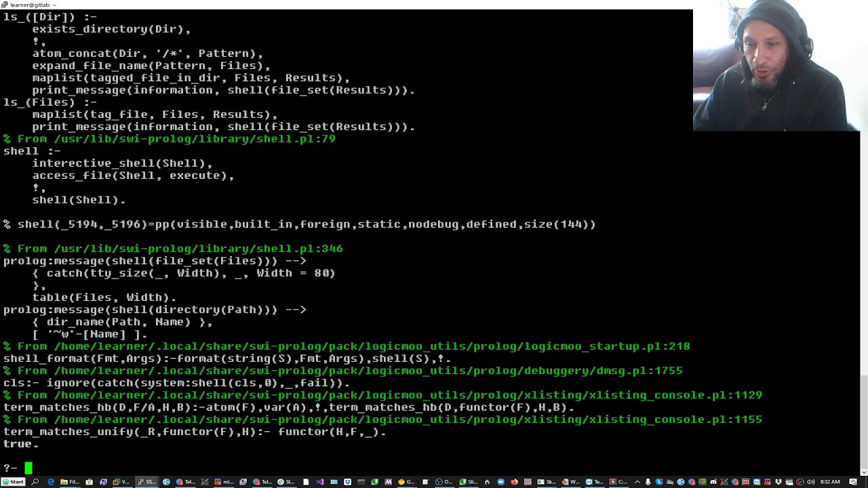
Task: Click the green cursor at the ?- prompt
Action: pyautogui.click(x=28, y=468)
